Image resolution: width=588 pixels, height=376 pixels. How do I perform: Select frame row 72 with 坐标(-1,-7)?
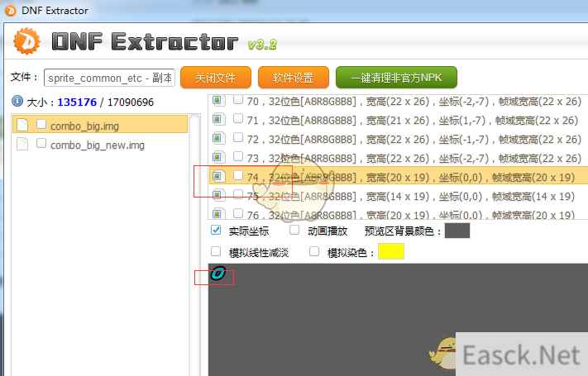click(398, 139)
